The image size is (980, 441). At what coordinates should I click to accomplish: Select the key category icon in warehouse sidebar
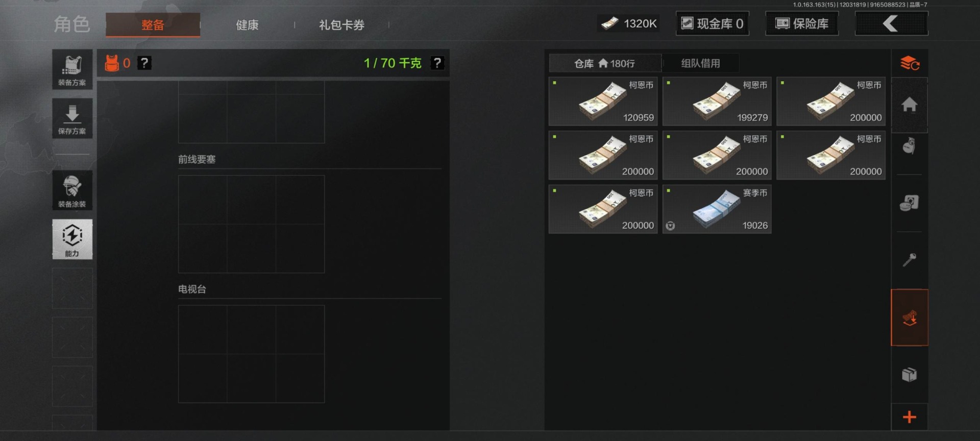coord(909,260)
